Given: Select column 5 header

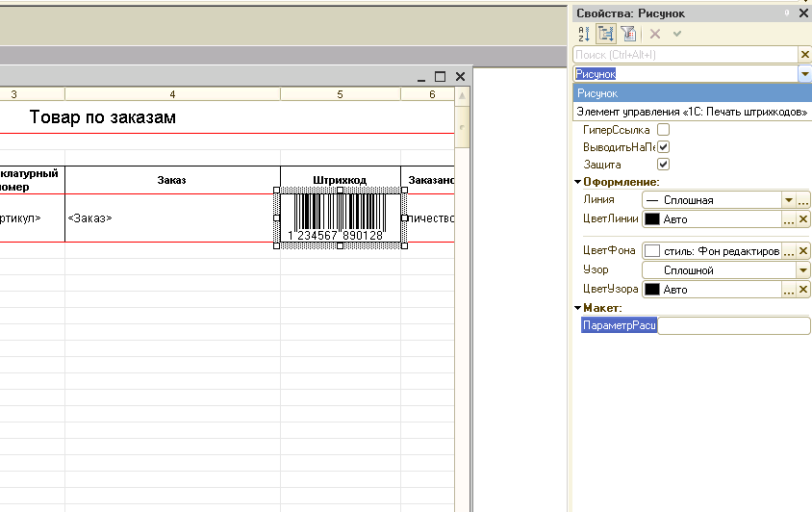Looking at the screenshot, I should 341,94.
